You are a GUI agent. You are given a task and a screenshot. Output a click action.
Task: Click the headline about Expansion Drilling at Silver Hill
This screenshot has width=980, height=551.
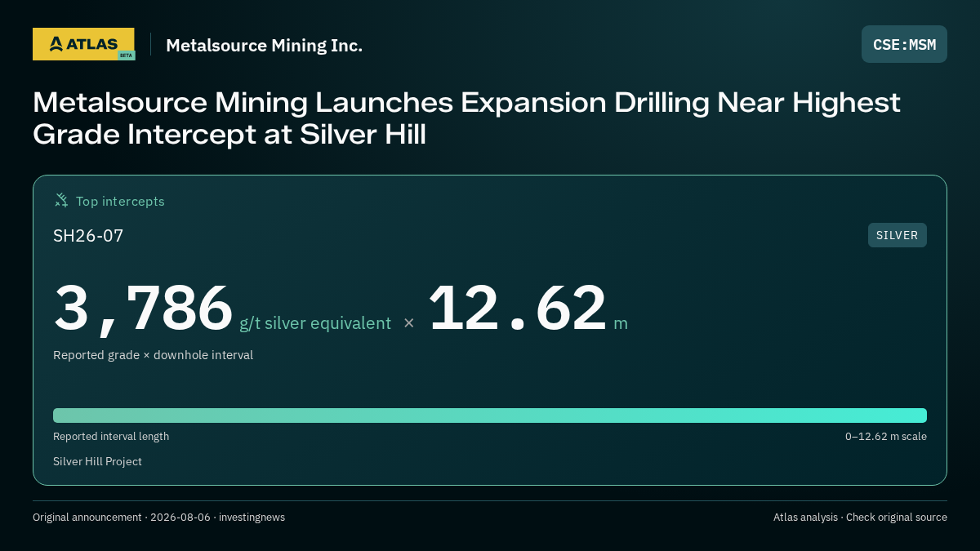click(466, 118)
